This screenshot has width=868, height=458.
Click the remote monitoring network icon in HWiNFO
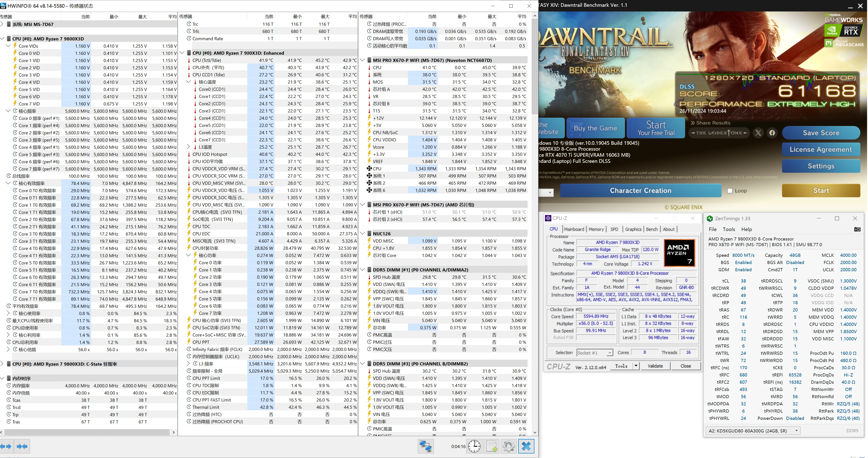pos(426,446)
